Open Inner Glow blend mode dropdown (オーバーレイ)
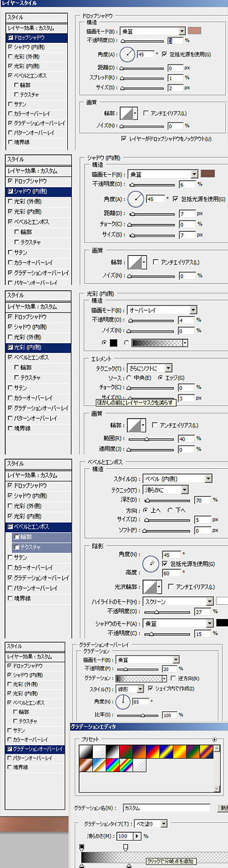Image resolution: width=228 pixels, height=868 pixels. click(x=162, y=310)
